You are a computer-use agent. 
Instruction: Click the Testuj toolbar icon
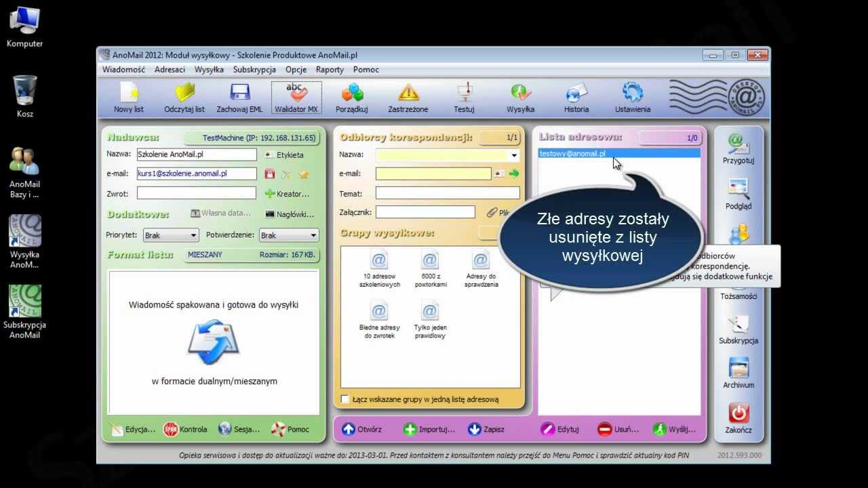[464, 98]
